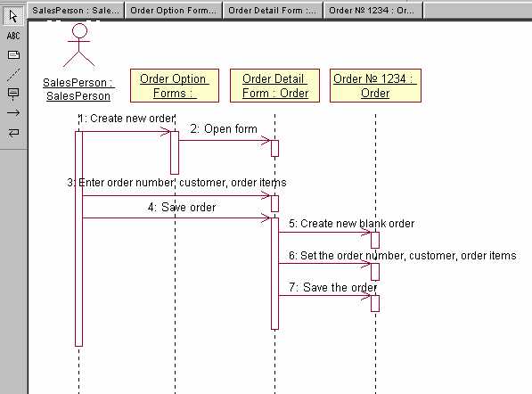Select the SalesPerson long activation bar
Viewport: 532px width, 394px height.
[x=78, y=239]
